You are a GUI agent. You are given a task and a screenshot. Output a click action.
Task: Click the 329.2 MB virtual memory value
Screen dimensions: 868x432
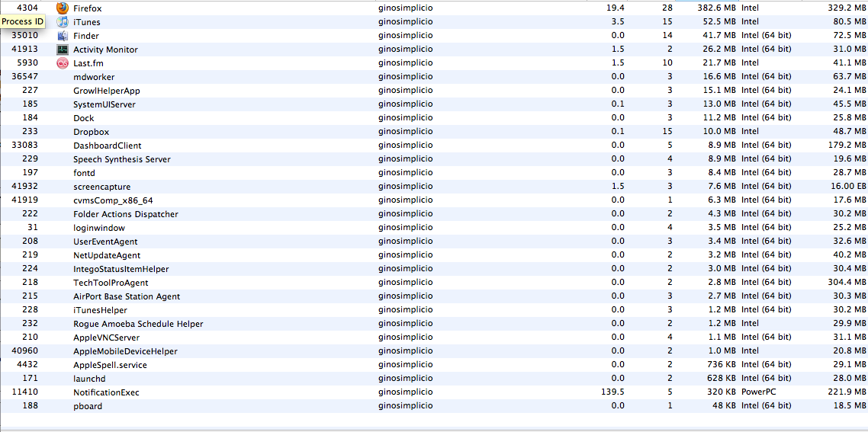[847, 8]
